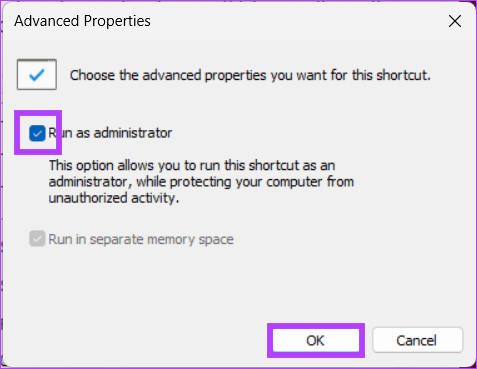Viewport: 477px width, 369px height.
Task: Click the blank area left of the OK button
Action: click(x=140, y=340)
